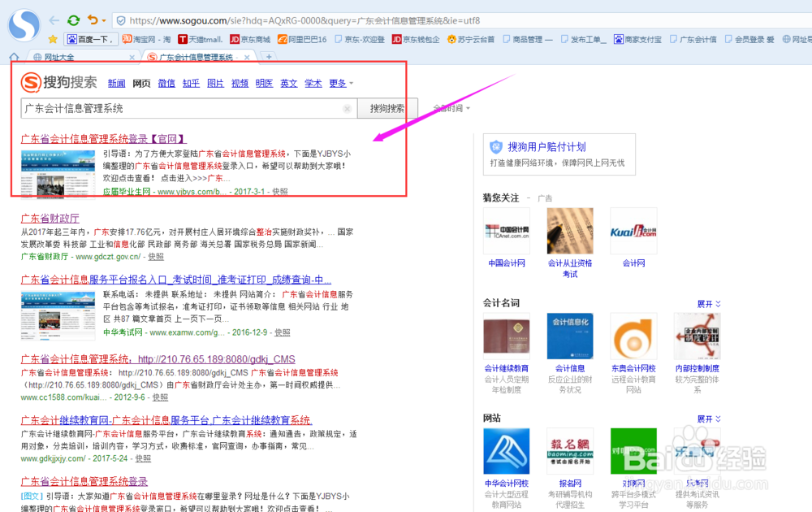Open the 苏宁云台首 bookmark
The height and width of the screenshot is (512, 812).
pos(471,39)
